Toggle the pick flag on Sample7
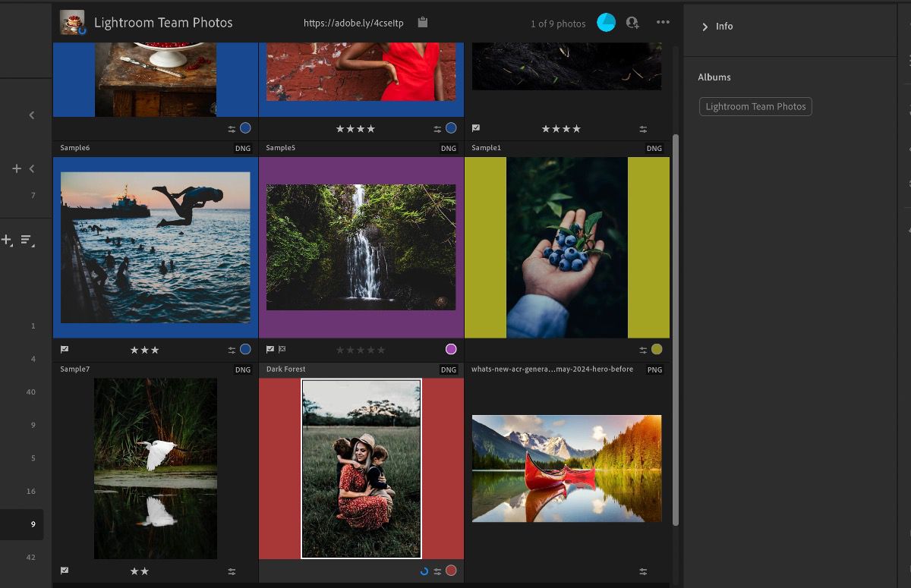The height and width of the screenshot is (588, 911). click(x=64, y=349)
